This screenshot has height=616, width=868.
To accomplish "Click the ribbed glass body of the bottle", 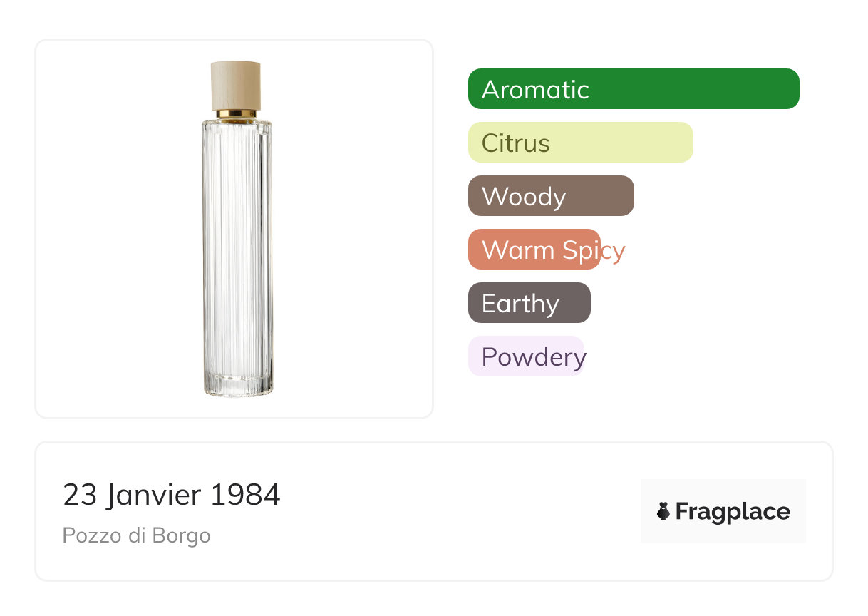I will click(x=237, y=250).
